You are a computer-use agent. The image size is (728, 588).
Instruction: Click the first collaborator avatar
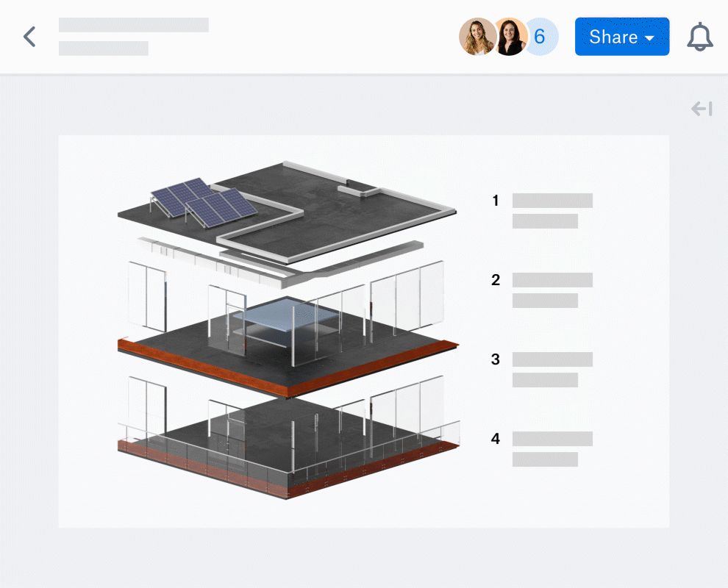point(477,37)
